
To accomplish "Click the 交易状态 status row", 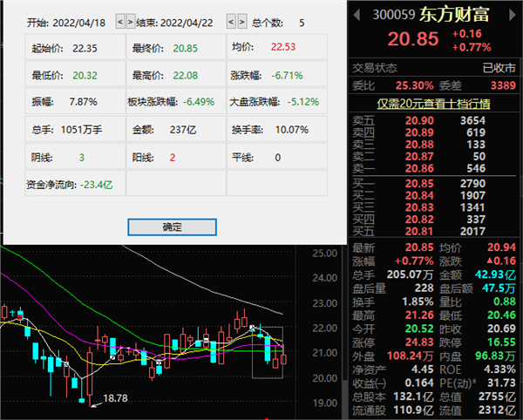I will click(x=436, y=67).
